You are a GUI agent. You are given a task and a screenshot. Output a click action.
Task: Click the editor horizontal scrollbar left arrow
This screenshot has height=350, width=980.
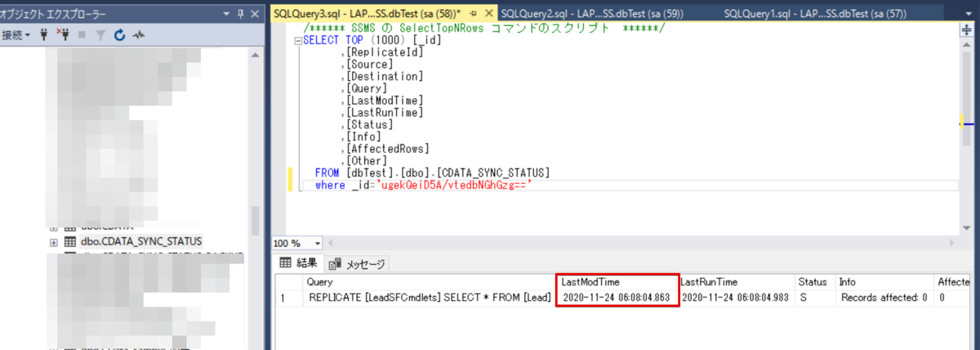click(x=331, y=243)
